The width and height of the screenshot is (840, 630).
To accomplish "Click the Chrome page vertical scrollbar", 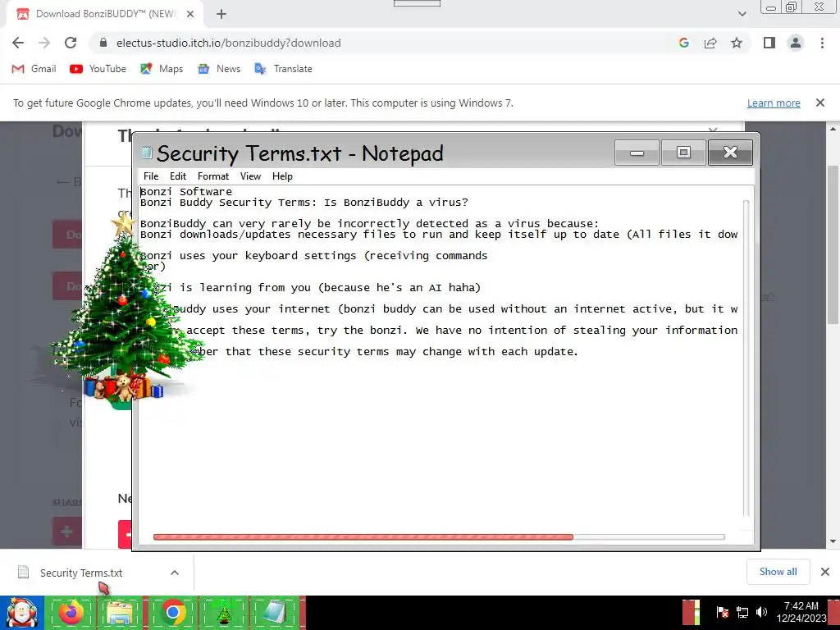I will (x=833, y=244).
